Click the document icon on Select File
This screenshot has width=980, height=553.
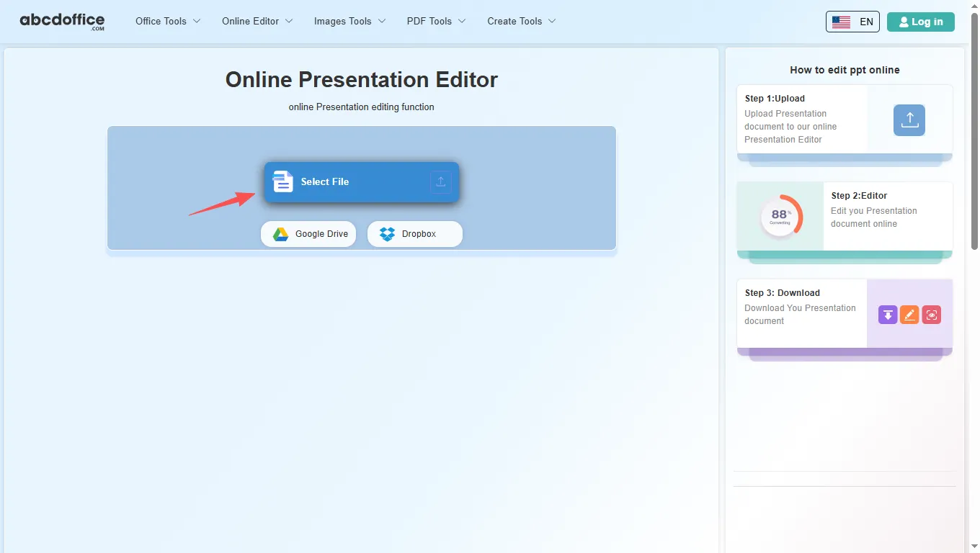[x=283, y=181]
